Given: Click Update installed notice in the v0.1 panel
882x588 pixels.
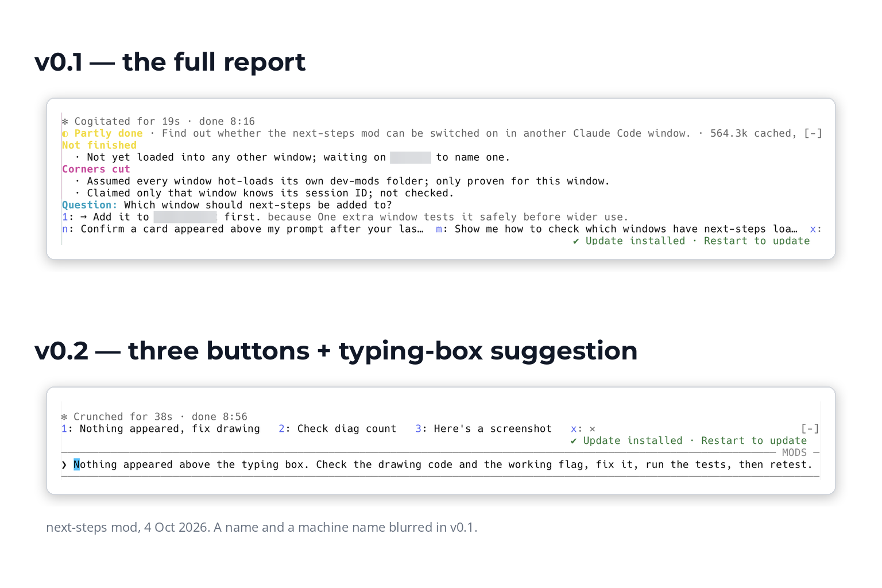Looking at the screenshot, I should tap(691, 241).
